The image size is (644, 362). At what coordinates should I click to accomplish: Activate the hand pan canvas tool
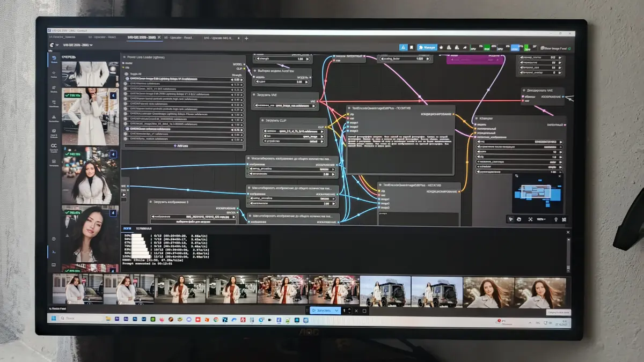[x=519, y=219]
